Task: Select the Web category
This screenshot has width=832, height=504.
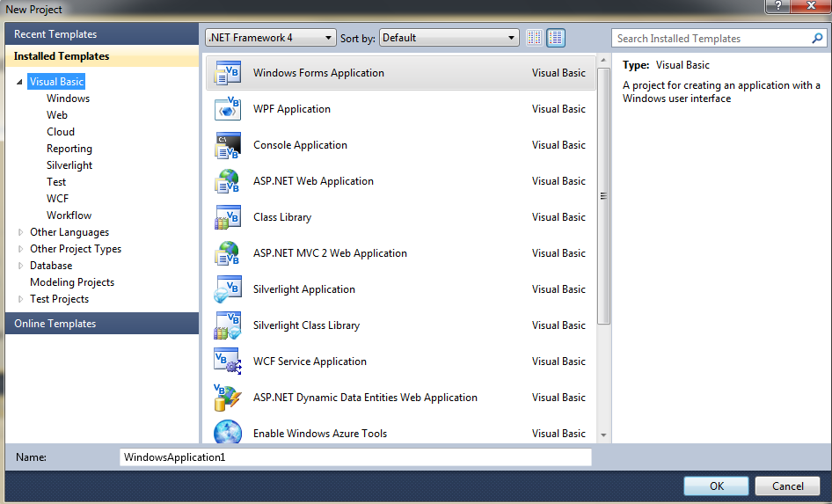Action: click(x=57, y=114)
